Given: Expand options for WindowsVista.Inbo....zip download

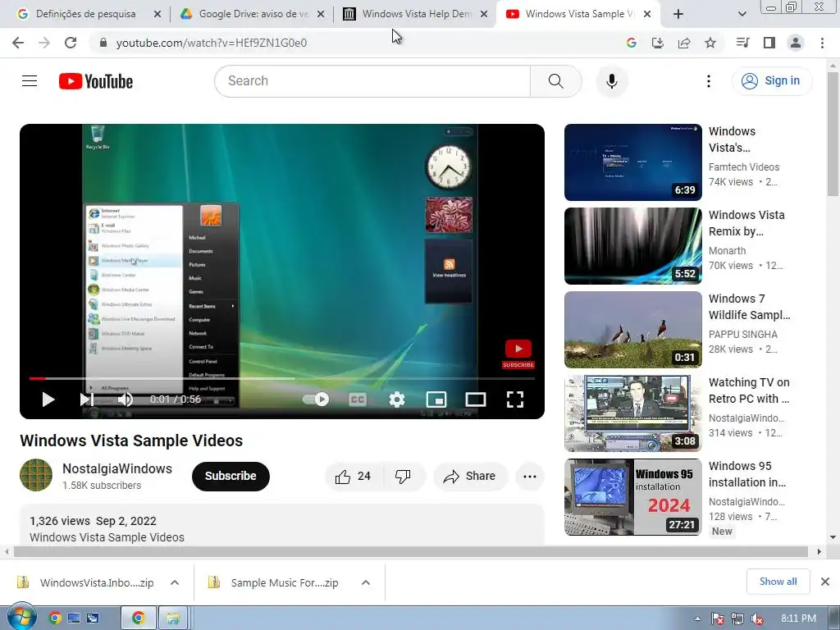Looking at the screenshot, I should coord(175,582).
